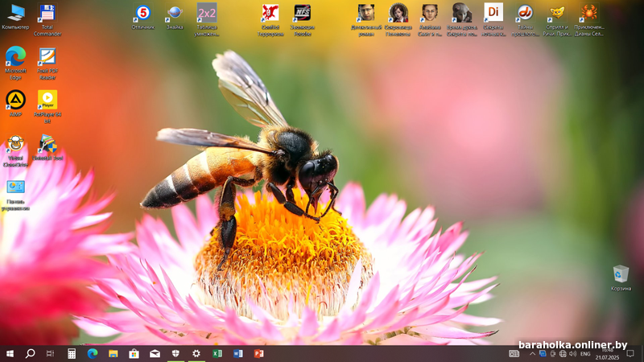Open Word from the taskbar
644x362 pixels.
coord(238,353)
